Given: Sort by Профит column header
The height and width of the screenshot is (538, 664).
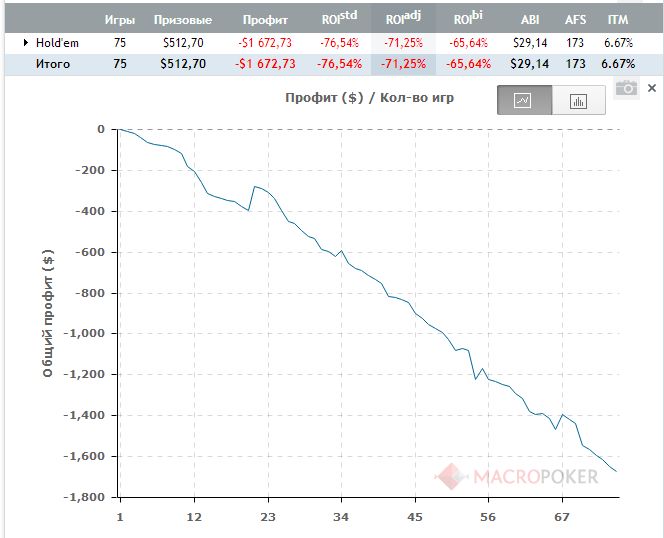Looking at the screenshot, I should [x=266, y=20].
